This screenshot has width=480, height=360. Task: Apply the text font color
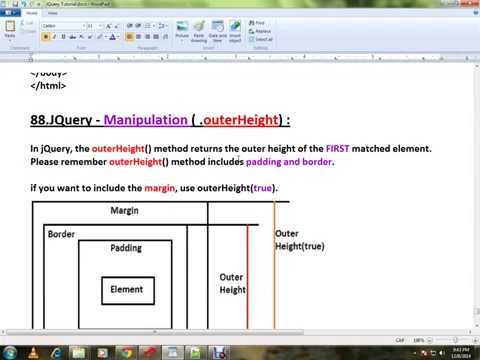pos(113,37)
